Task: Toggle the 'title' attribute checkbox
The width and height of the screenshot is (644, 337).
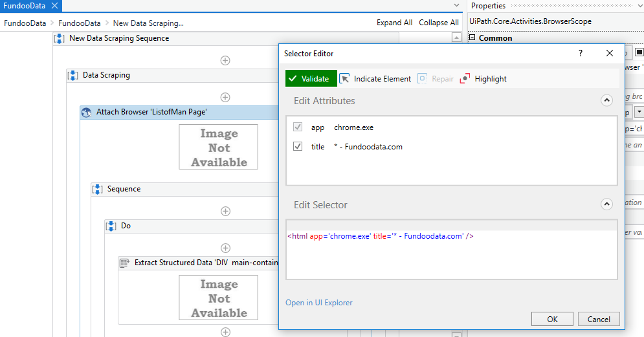Action: (x=298, y=146)
